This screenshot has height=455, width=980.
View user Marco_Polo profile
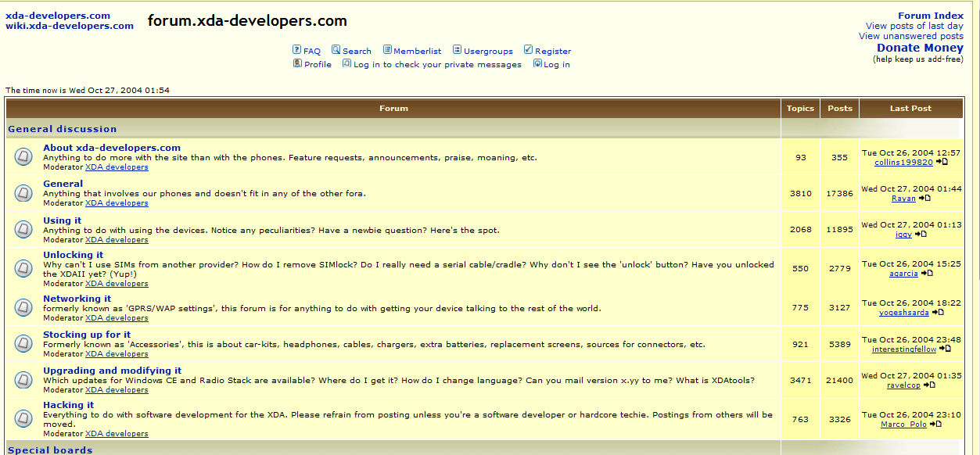(x=903, y=425)
